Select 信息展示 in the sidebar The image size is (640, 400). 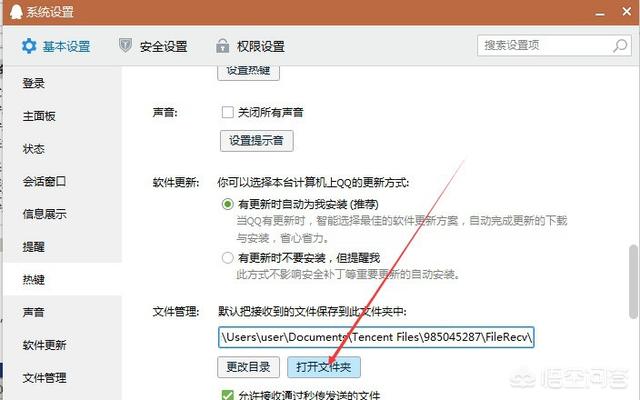(62, 214)
